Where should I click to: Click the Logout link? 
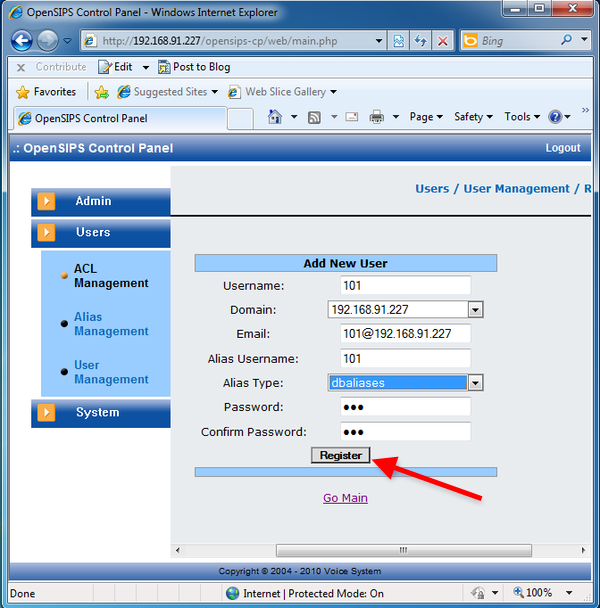(563, 148)
